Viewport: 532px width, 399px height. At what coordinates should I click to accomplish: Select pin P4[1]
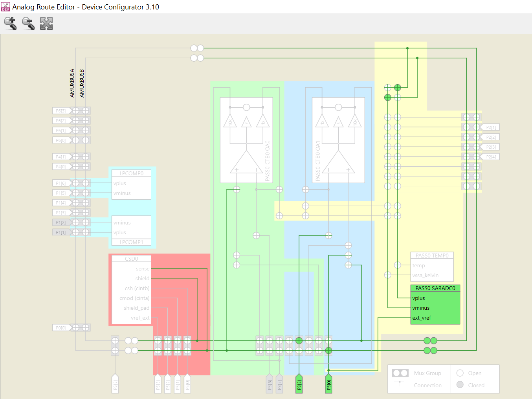click(x=62, y=157)
